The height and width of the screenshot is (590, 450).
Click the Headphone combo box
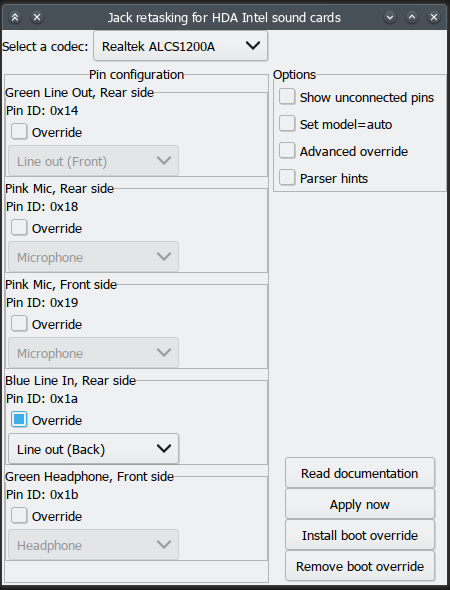(93, 545)
